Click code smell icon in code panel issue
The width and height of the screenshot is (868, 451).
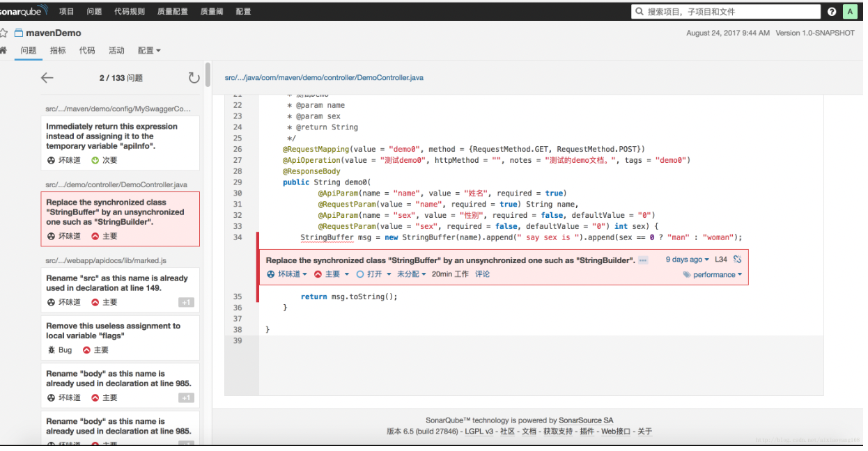coord(271,274)
